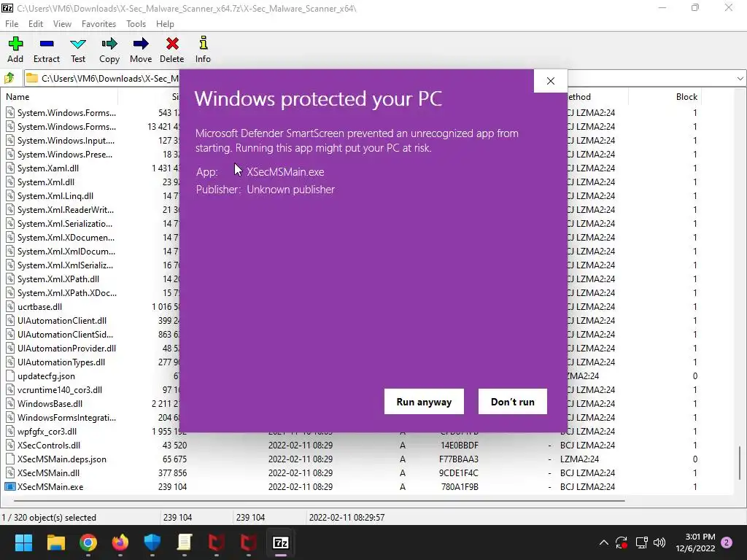Click the up-one-level folder icon
The width and height of the screenshot is (747, 560).
pos(9,77)
